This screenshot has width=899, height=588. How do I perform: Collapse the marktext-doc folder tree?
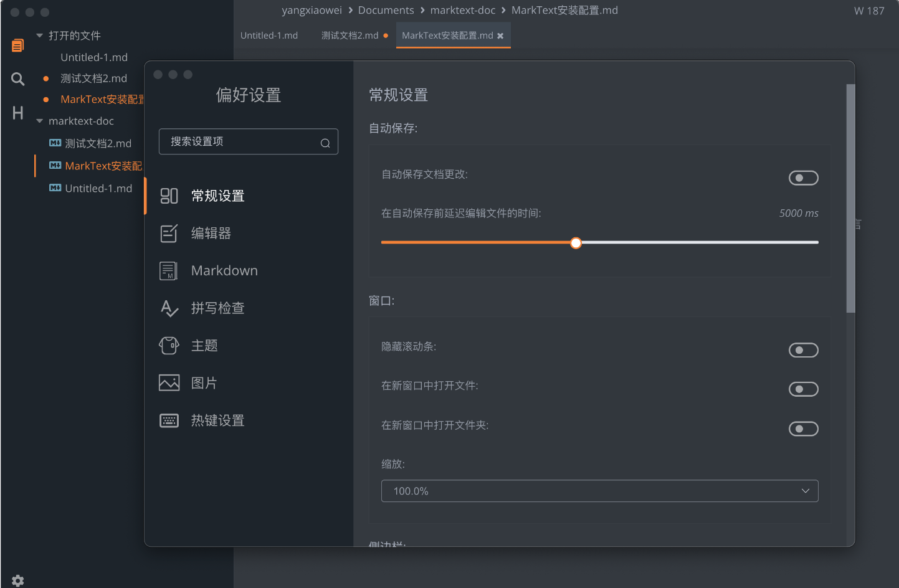click(x=39, y=121)
